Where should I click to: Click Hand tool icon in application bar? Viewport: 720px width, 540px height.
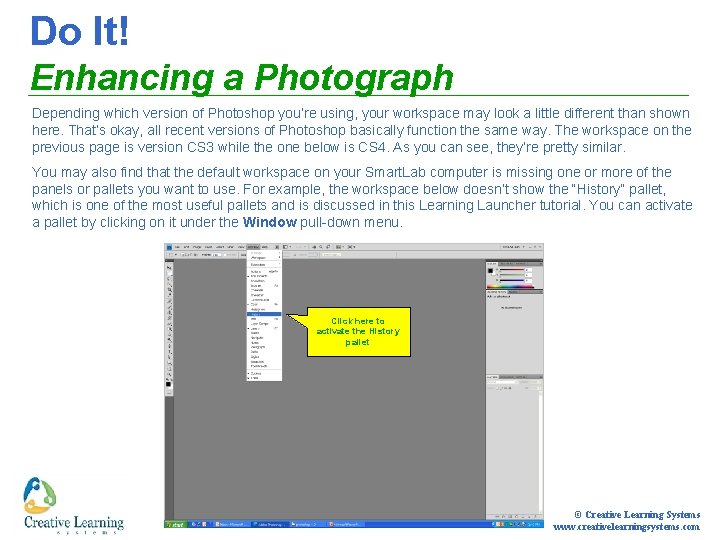point(314,247)
